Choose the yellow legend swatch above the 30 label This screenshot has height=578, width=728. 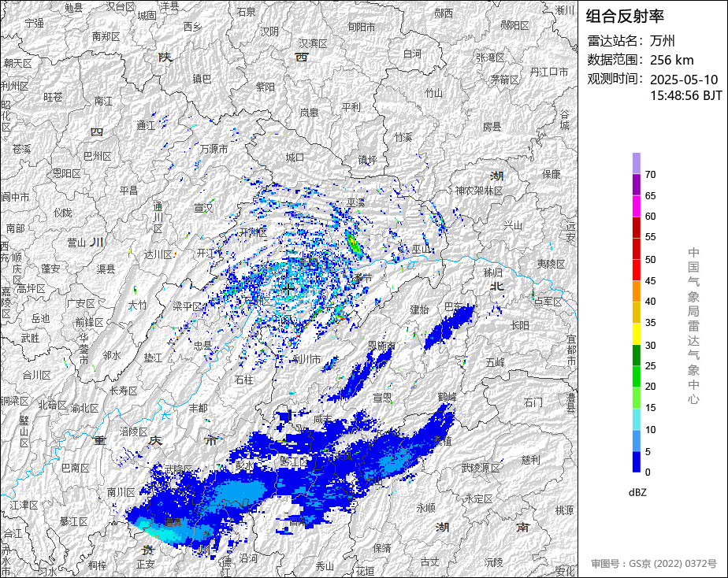pyautogui.click(x=636, y=334)
